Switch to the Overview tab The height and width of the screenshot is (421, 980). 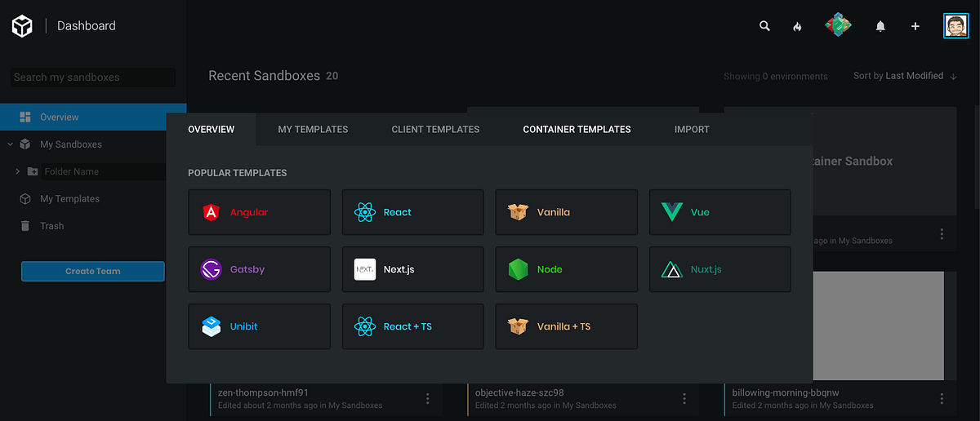(211, 129)
